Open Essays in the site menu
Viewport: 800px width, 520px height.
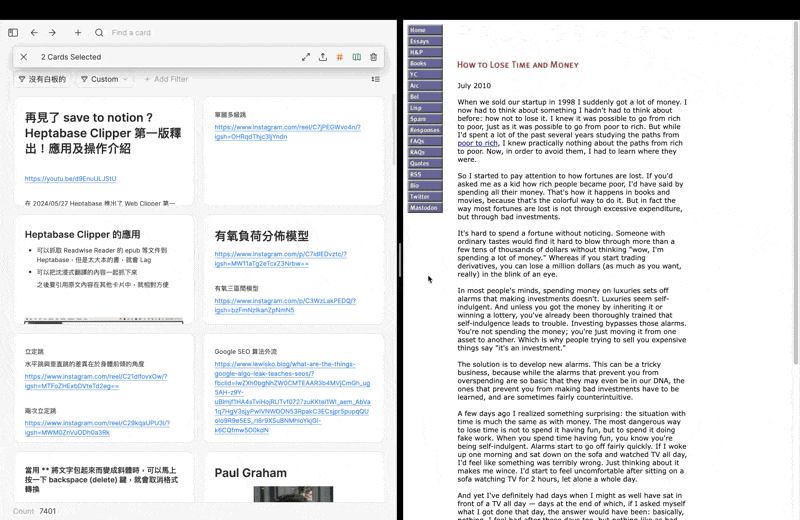tap(425, 41)
